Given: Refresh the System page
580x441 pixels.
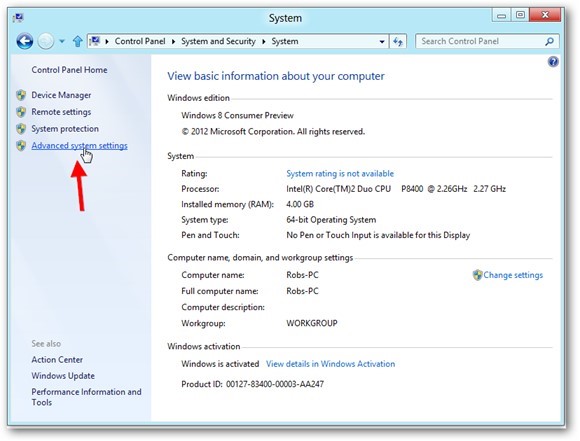Looking at the screenshot, I should coord(398,41).
